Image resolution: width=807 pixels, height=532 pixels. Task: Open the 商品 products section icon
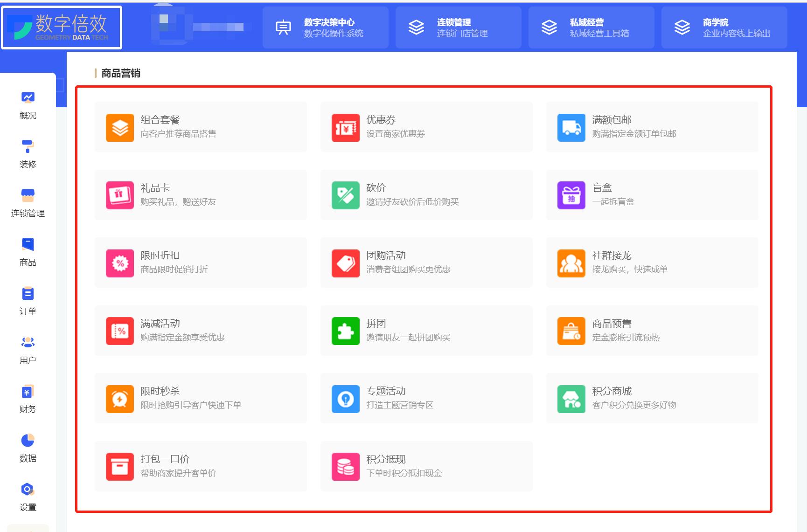point(28,252)
